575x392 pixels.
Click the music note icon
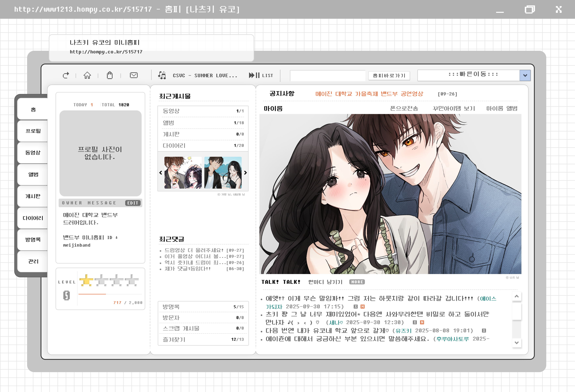[x=162, y=75]
